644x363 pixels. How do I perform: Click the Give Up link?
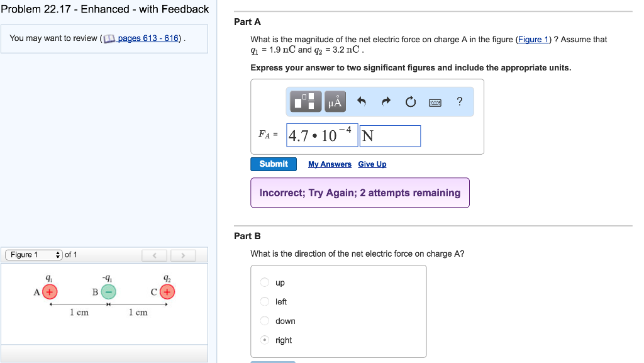(x=372, y=164)
